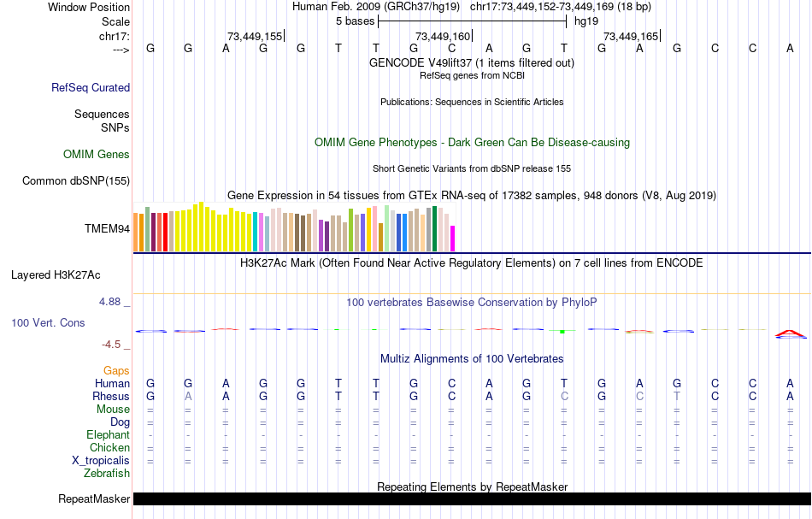Click the RefSeq Curated track label
Screen dimensions: 812x519
click(91, 87)
